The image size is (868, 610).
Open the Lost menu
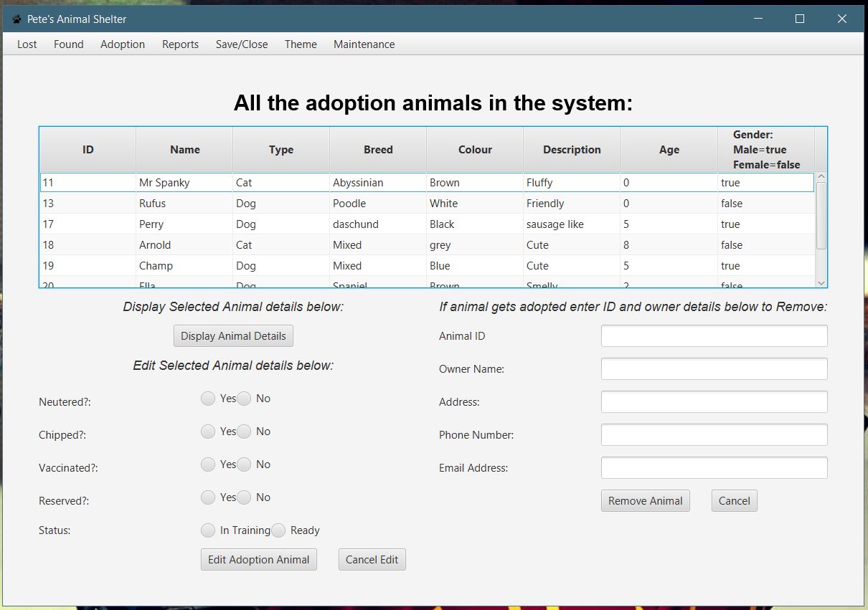27,44
